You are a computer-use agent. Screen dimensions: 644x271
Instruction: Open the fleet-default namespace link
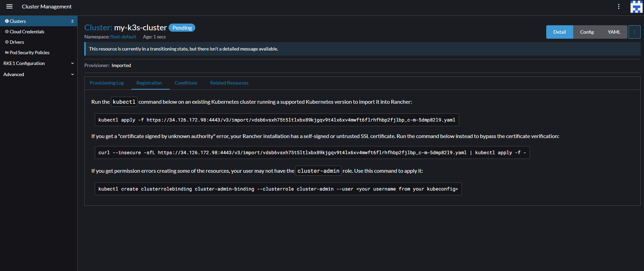[x=123, y=37]
